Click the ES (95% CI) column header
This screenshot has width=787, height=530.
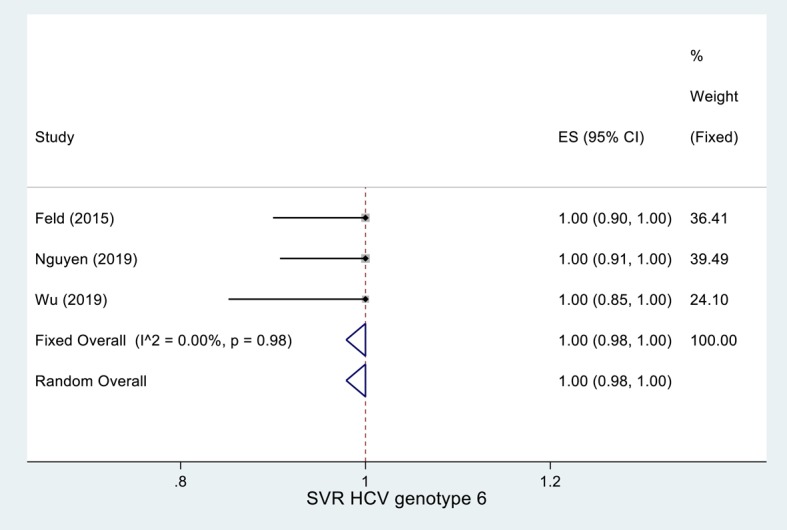pos(601,137)
